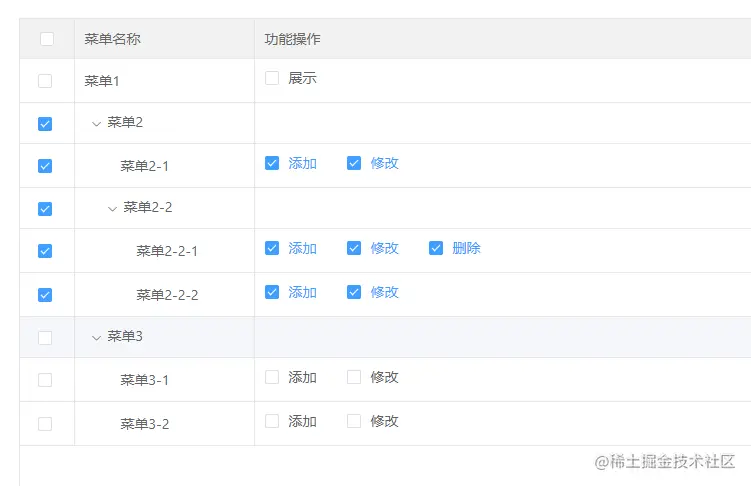Toggle the select-all checkbox in table header
The image size is (751, 486).
[47, 39]
